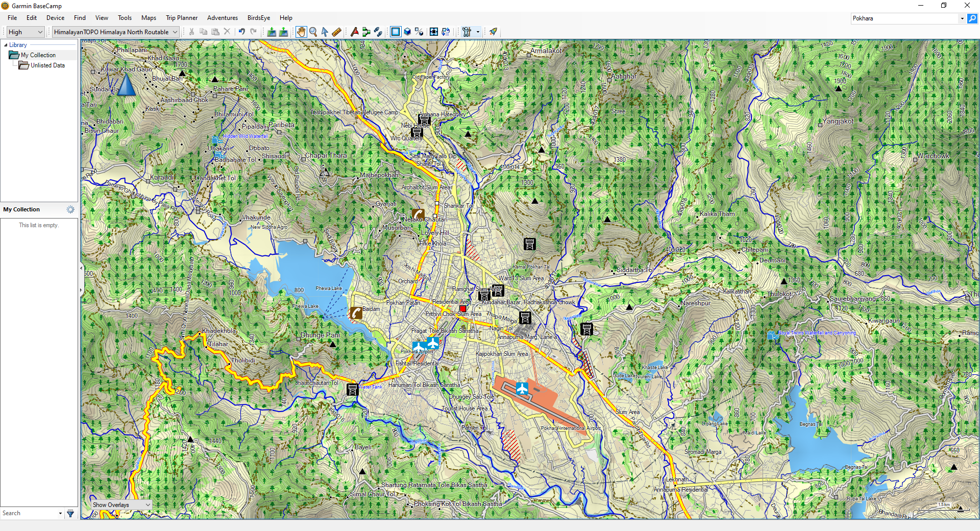Screen dimensions: 980x531
Task: Select the Measure ruler tool
Action: point(336,32)
